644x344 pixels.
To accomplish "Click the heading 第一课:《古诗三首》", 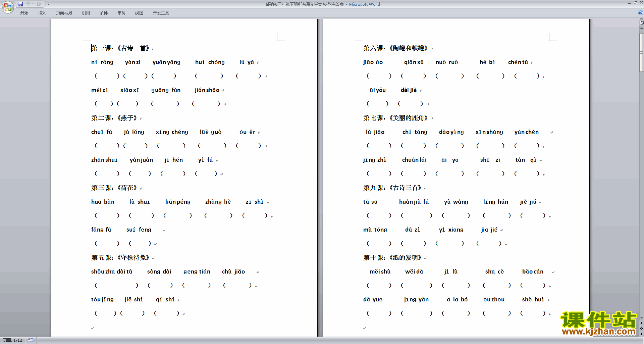I will click(120, 48).
